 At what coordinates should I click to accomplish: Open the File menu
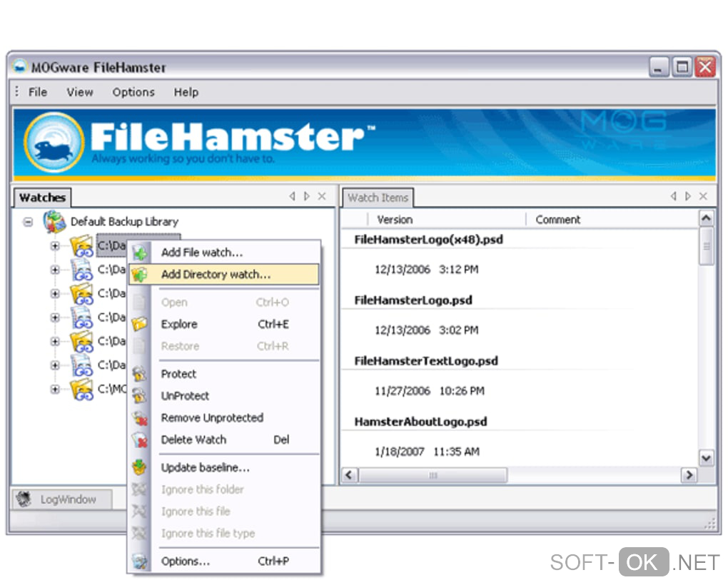click(x=38, y=92)
